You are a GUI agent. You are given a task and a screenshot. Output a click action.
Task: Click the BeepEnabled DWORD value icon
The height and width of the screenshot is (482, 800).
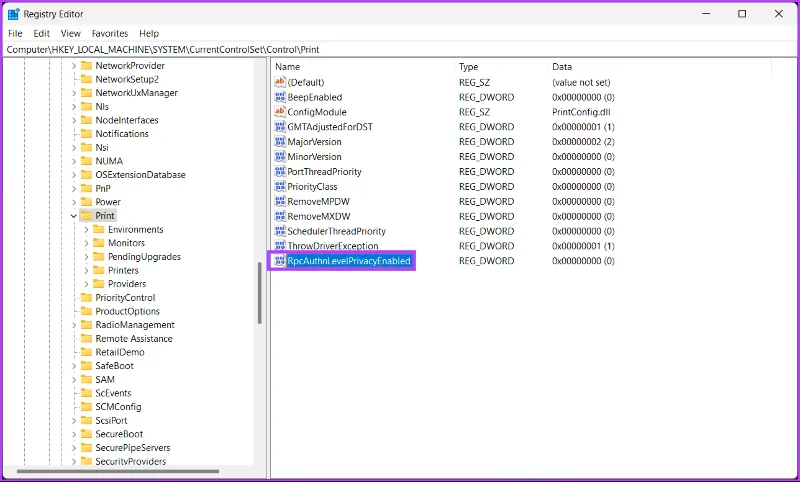(280, 97)
